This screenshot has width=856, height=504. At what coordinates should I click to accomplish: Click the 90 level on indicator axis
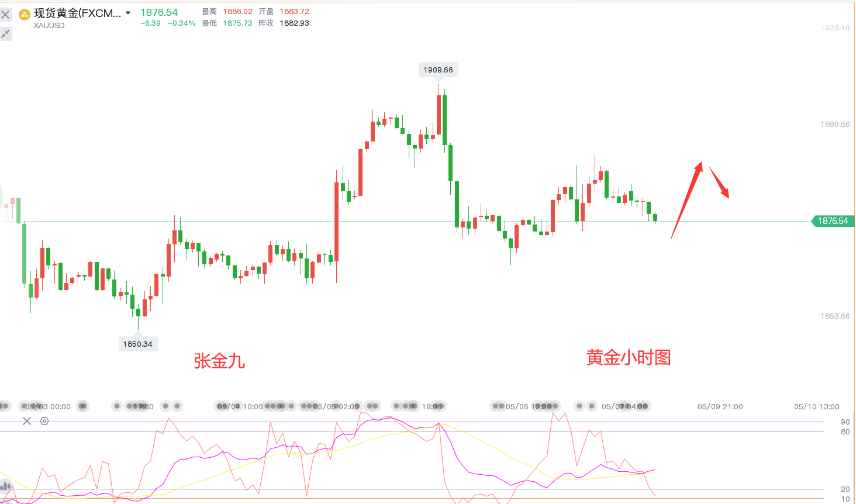click(x=845, y=422)
